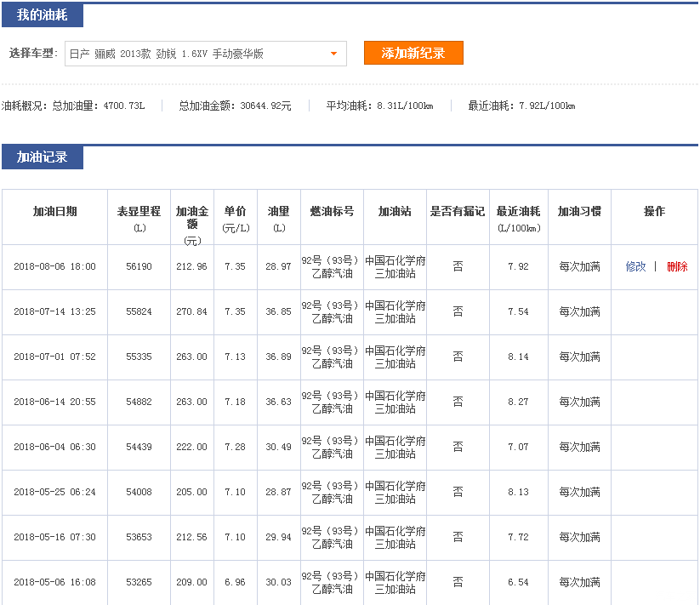Select the 加油记录 section tab
700x605 pixels.
pyautogui.click(x=43, y=157)
